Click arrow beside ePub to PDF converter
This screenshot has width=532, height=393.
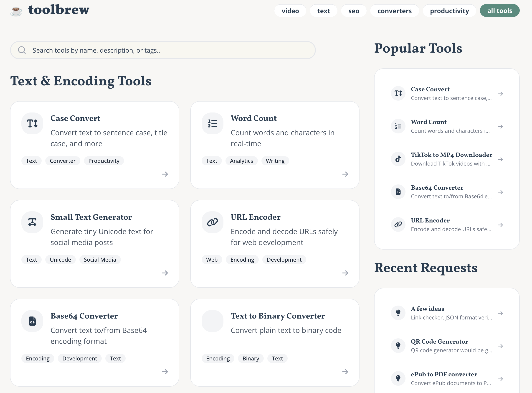500,379
